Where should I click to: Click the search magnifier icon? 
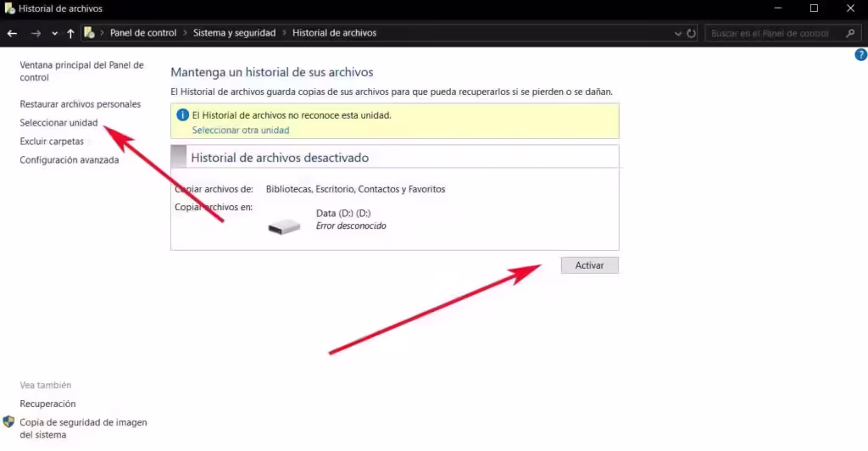tap(850, 33)
